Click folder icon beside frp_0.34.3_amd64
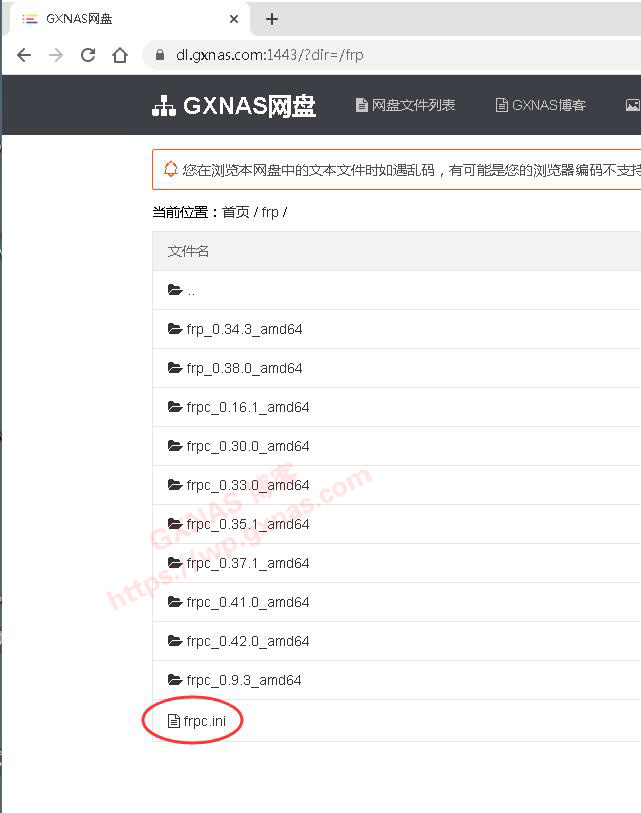The image size is (641, 813). pos(175,329)
